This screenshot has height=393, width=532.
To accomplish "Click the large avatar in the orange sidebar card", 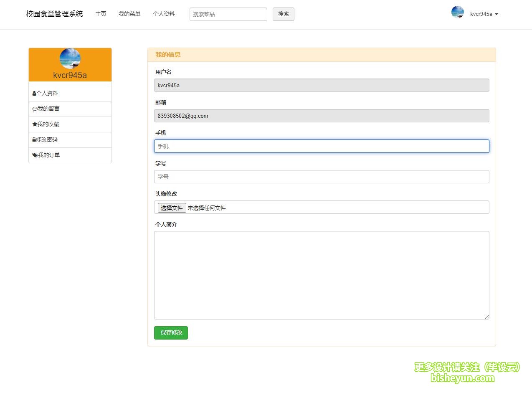I will click(x=70, y=58).
